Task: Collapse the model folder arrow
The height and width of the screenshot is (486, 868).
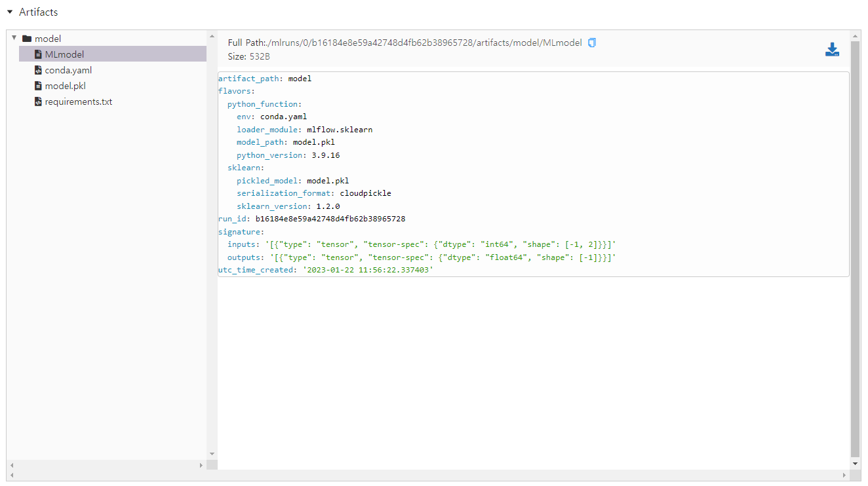Action: coord(14,38)
